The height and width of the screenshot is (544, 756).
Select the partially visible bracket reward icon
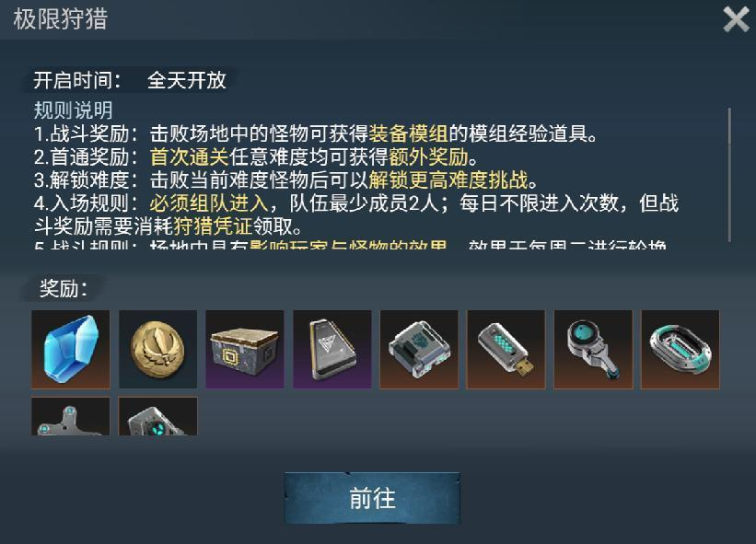pyautogui.click(x=70, y=416)
